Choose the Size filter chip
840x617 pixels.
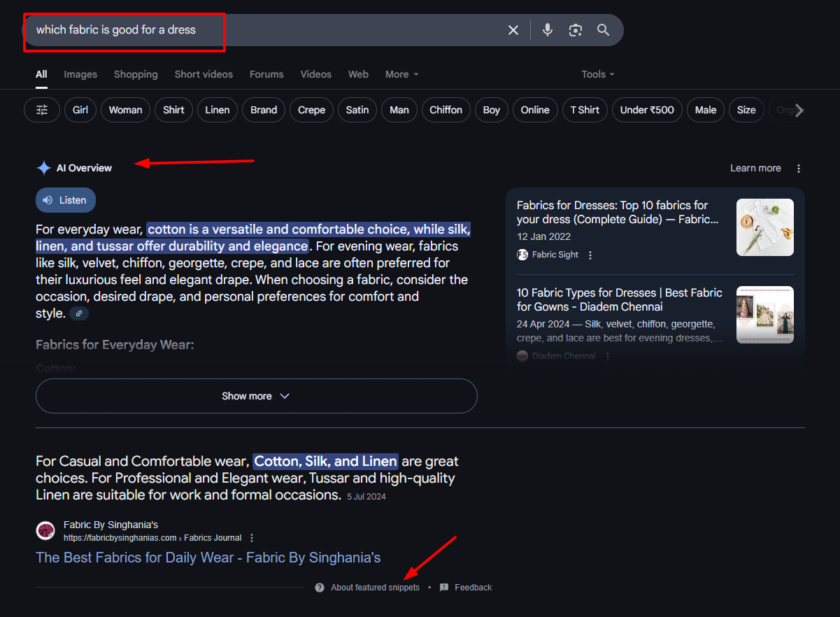(746, 110)
